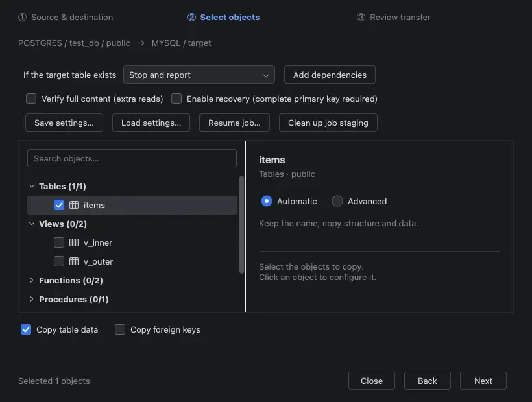The width and height of the screenshot is (532, 402).
Task: Collapse the Views group
Action: coord(32,224)
